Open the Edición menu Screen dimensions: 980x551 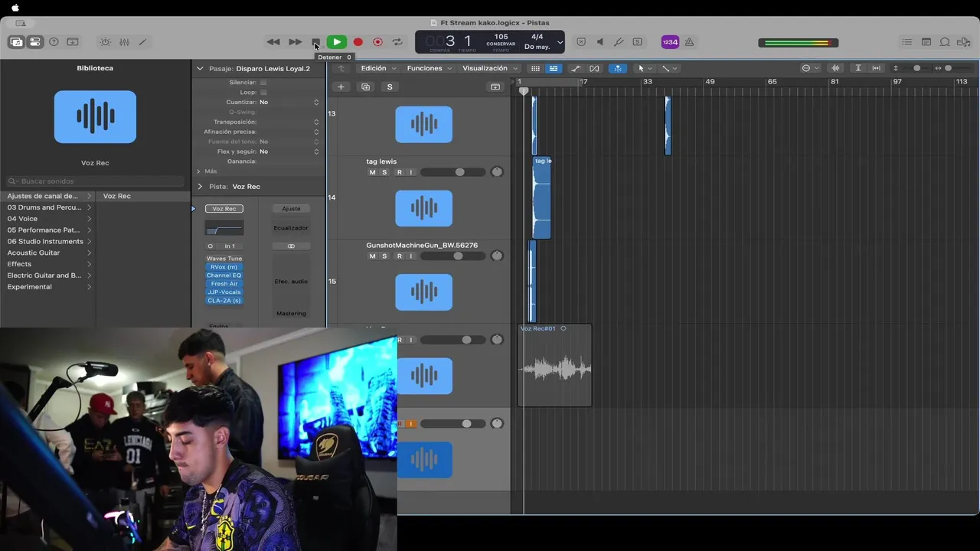[378, 68]
